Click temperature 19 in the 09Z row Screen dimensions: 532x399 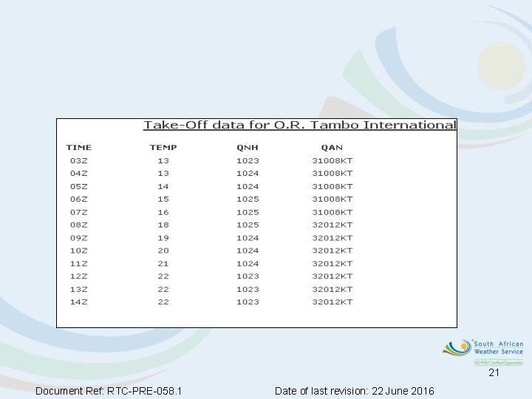163,238
